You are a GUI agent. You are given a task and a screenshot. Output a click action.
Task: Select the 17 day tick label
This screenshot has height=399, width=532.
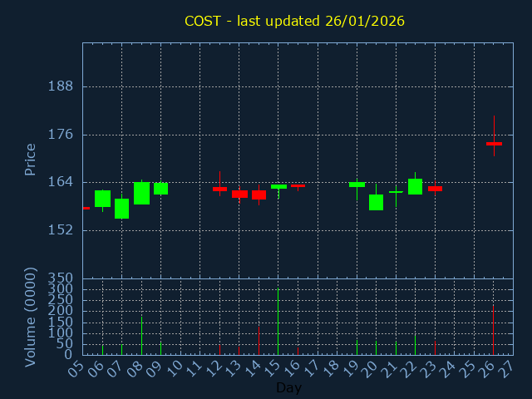click(311, 368)
